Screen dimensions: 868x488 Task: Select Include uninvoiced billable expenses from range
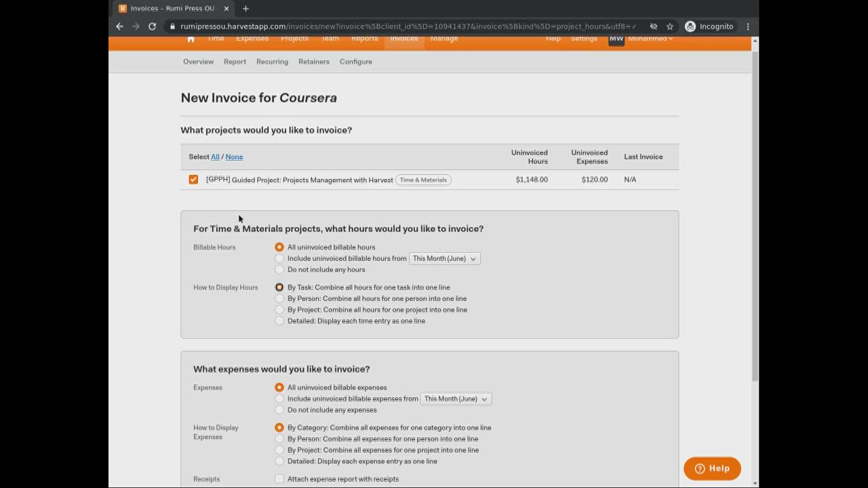click(279, 399)
